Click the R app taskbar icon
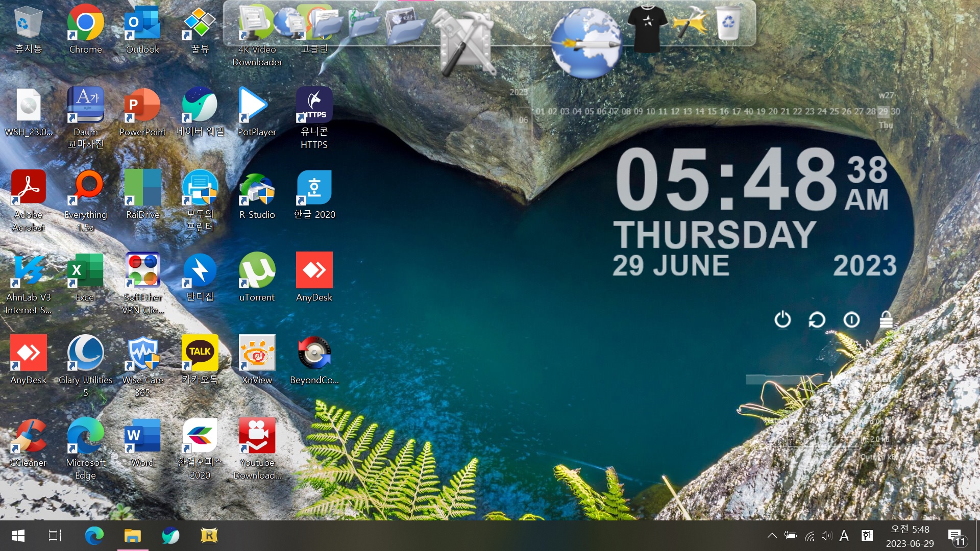 pyautogui.click(x=209, y=536)
